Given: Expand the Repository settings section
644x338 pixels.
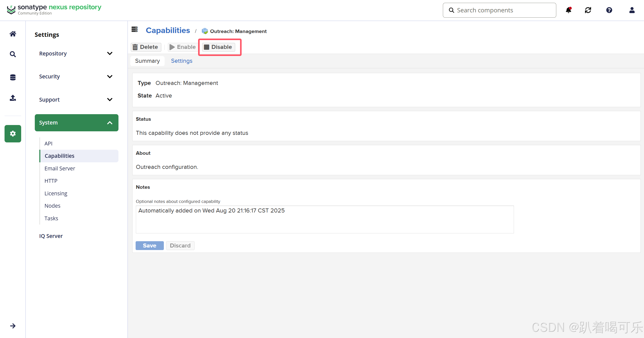Looking at the screenshot, I should coord(76,53).
